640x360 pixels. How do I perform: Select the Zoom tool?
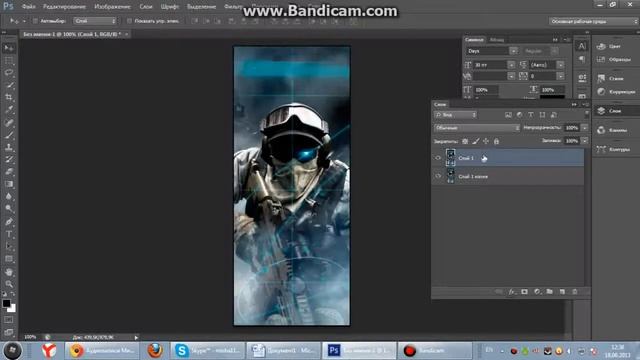coord(9,284)
